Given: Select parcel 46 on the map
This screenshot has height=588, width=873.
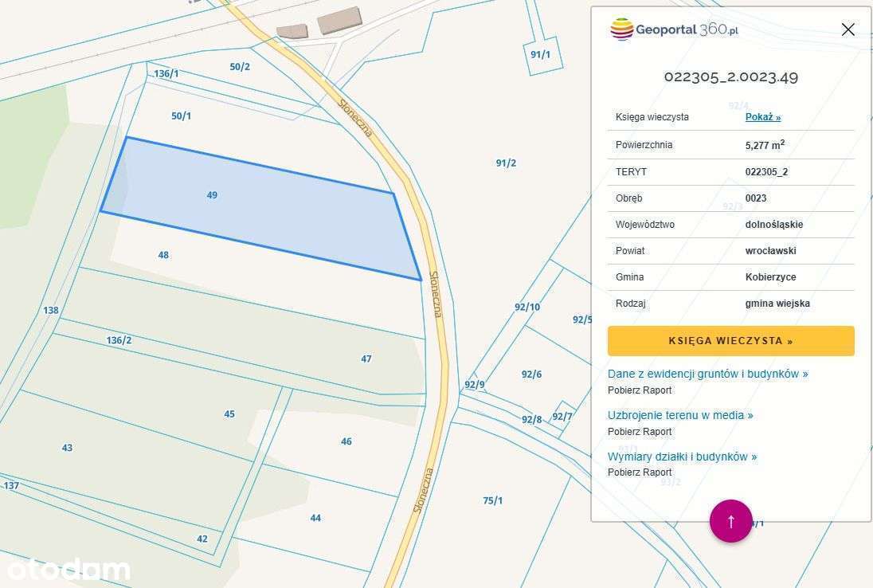Looking at the screenshot, I should point(346,441).
